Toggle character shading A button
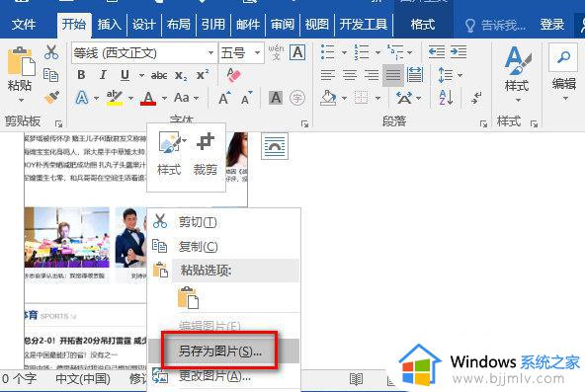Image resolution: width=585 pixels, height=392 pixels. tap(276, 98)
